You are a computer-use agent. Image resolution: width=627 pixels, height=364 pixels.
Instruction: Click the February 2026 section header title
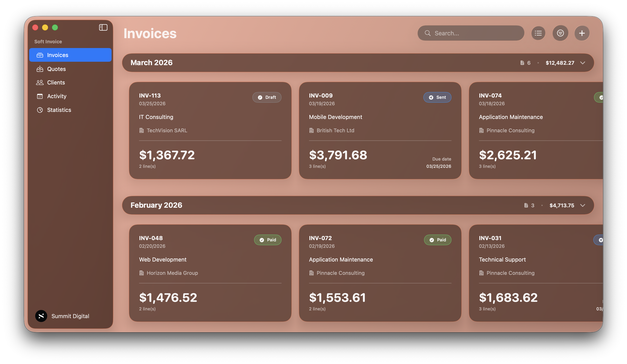click(x=156, y=205)
